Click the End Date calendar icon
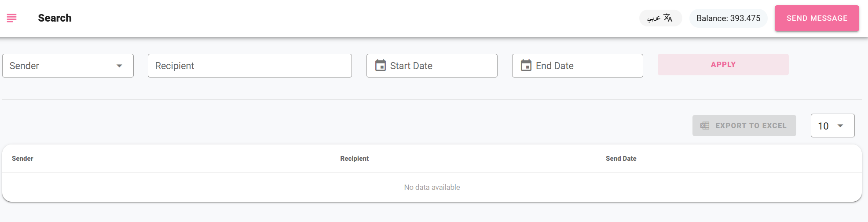Screen dimensions: 868x222 [x=526, y=65]
